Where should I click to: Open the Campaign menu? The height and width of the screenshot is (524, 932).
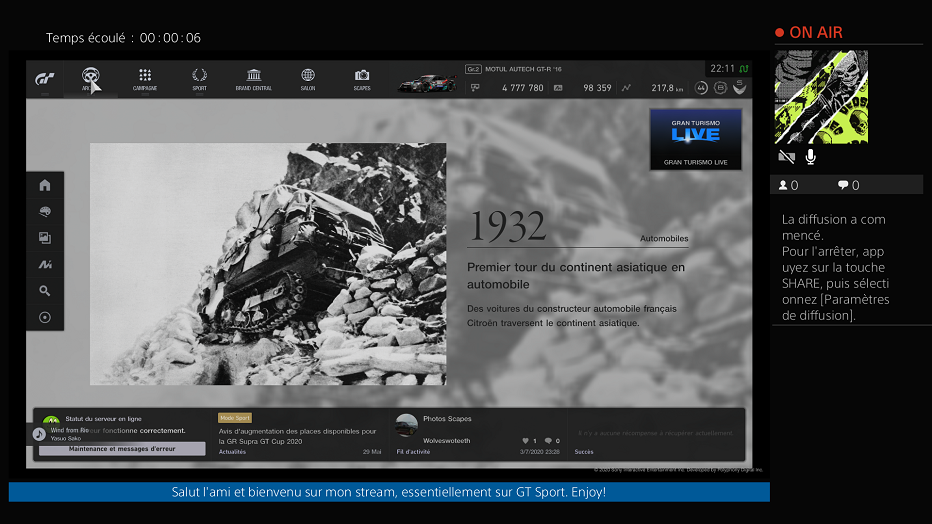tap(144, 79)
